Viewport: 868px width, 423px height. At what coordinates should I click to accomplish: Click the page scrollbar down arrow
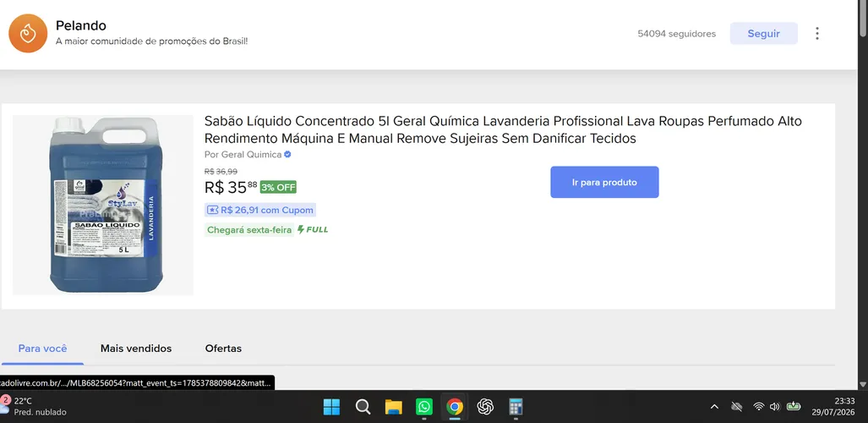click(x=862, y=384)
